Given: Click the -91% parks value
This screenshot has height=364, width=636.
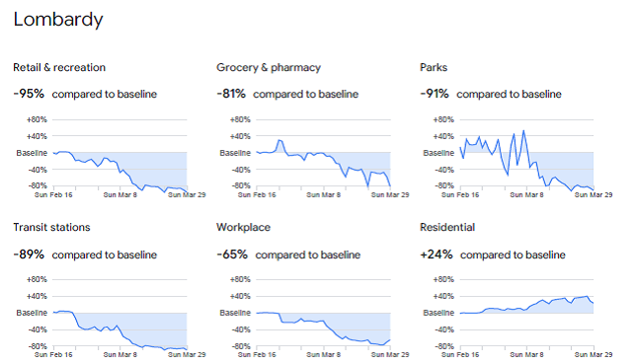Looking at the screenshot, I should pos(435,94).
